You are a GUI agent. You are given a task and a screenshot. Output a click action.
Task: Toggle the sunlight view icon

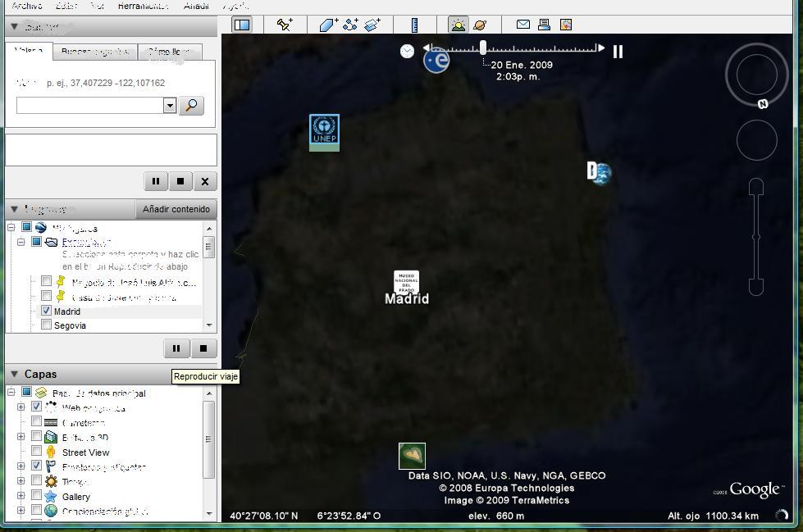457,24
